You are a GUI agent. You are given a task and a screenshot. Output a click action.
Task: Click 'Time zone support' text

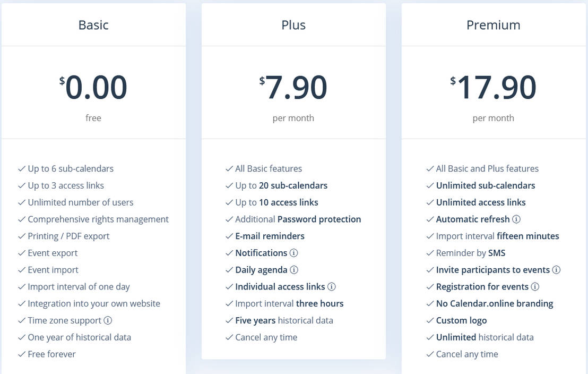point(65,320)
